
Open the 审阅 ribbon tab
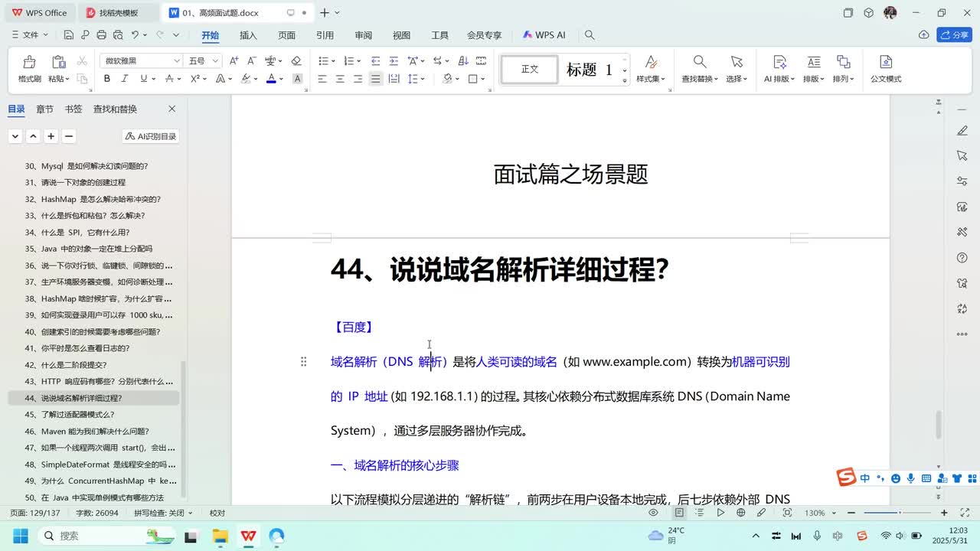coord(363,35)
